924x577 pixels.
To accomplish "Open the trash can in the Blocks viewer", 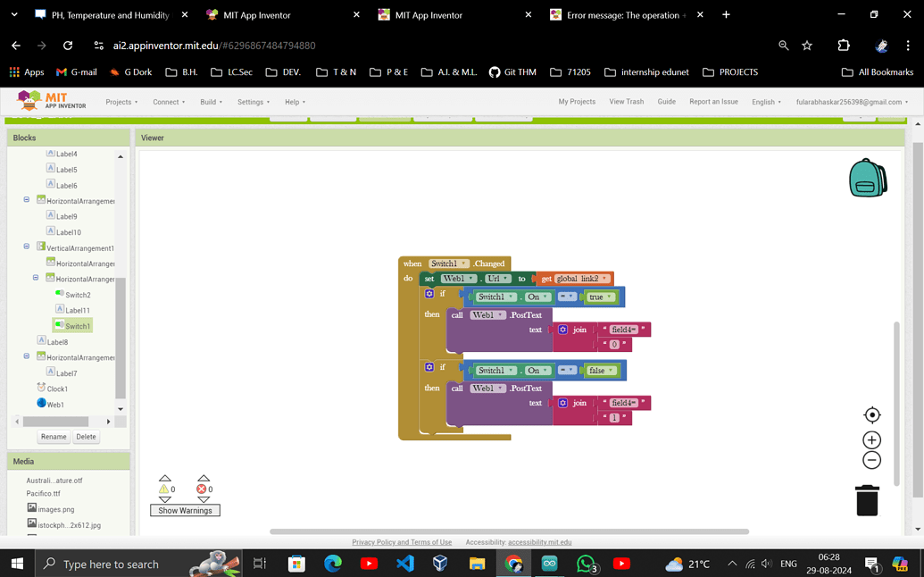I will tap(866, 500).
